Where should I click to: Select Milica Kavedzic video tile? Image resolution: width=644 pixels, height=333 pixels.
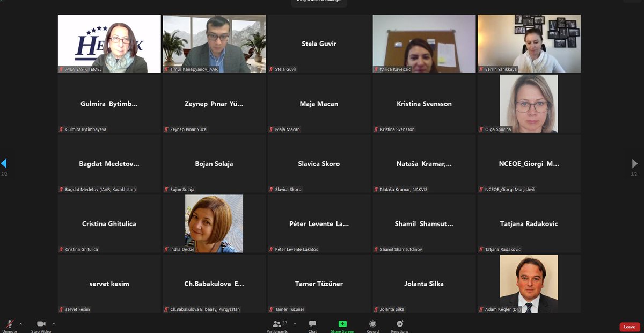click(x=424, y=44)
